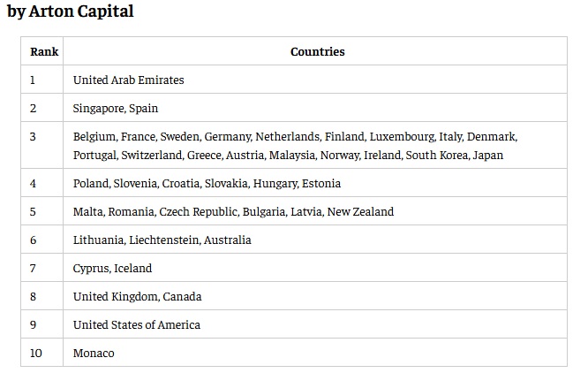The image size is (588, 373).
Task: Select rank number 9 cell
Action: coord(34,325)
